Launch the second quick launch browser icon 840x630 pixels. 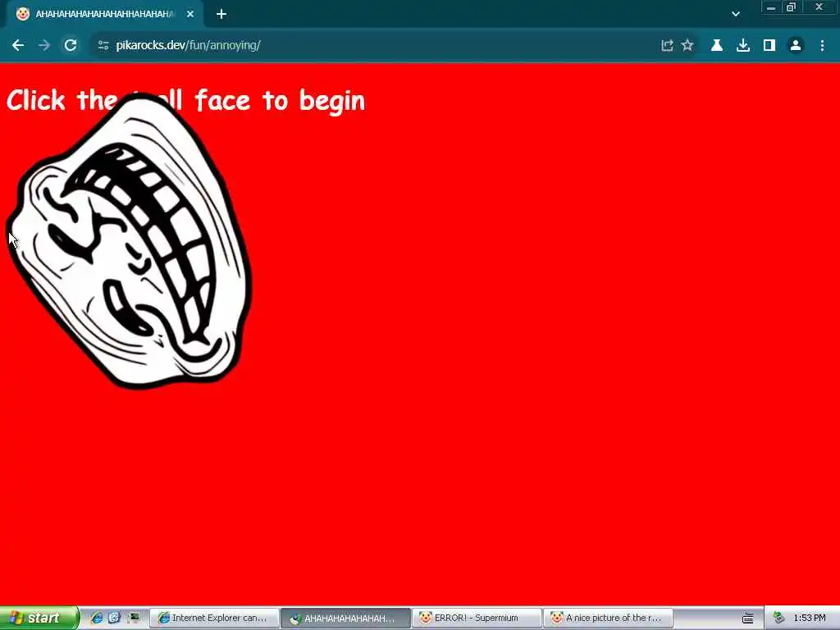click(x=114, y=619)
